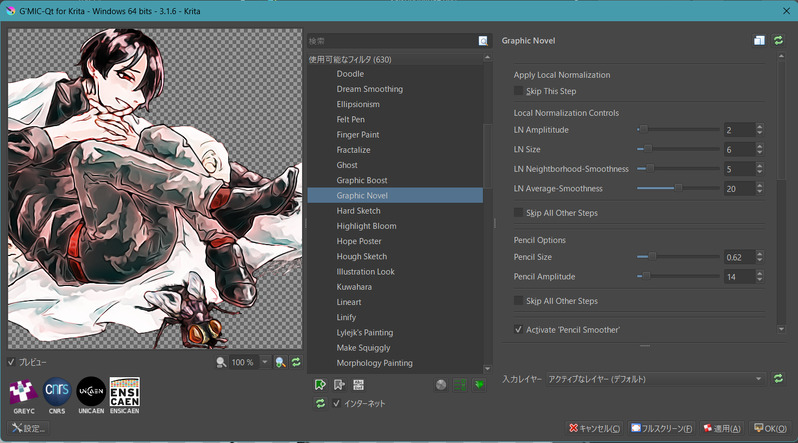The width and height of the screenshot is (798, 443).
Task: Uncheck Activate 'Pencil Smoother' option
Action: coord(519,329)
